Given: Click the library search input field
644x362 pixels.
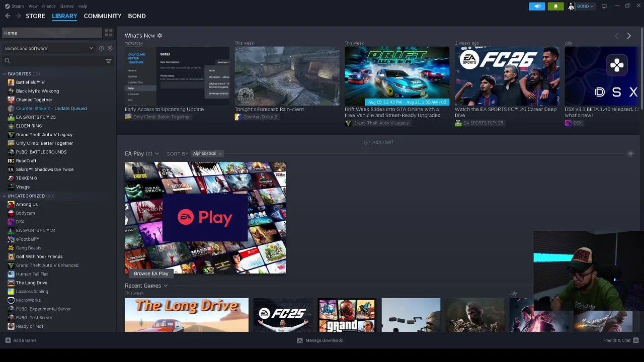Looking at the screenshot, I should (53, 61).
